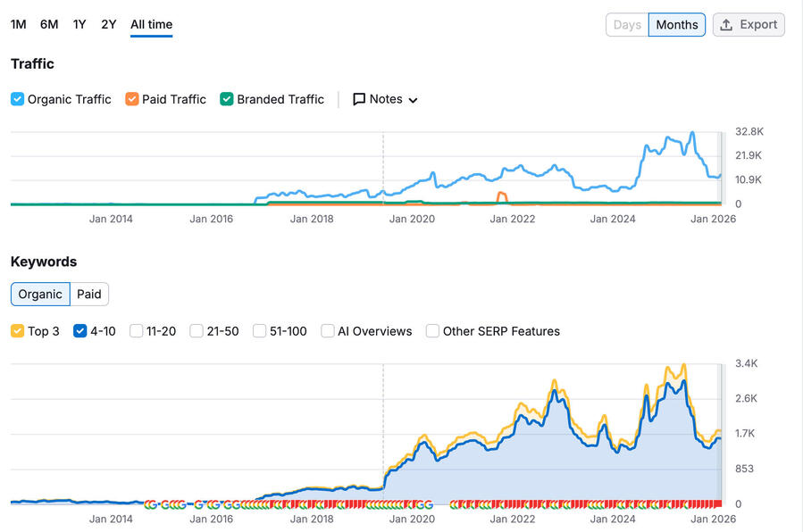The image size is (803, 532).
Task: Enable the 21-50 keywords checkbox
Action: [x=197, y=331]
